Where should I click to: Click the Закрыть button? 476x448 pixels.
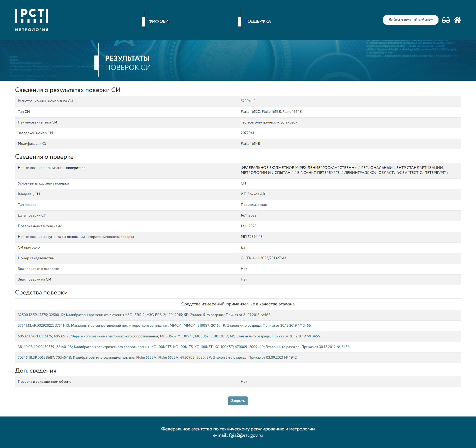[x=238, y=401]
